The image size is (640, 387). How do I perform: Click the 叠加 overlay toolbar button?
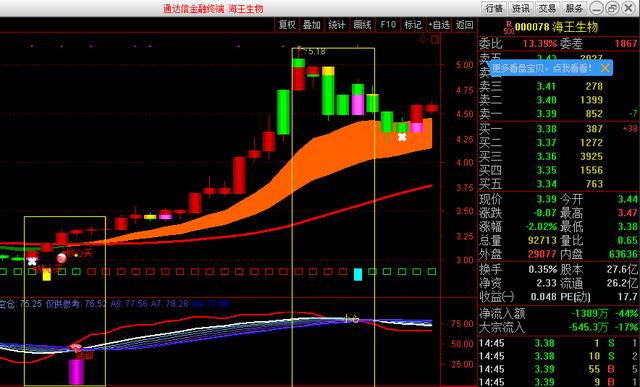[x=311, y=25]
